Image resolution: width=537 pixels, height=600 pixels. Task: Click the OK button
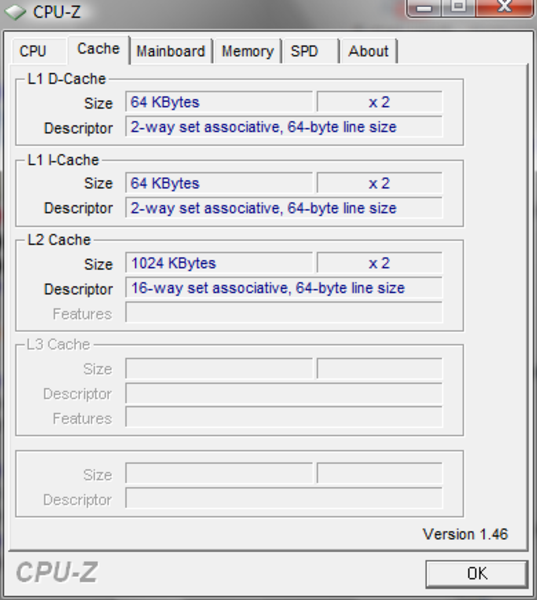coord(477,574)
